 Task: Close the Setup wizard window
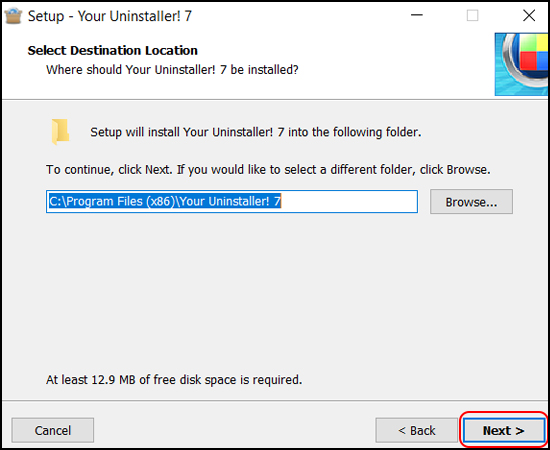coord(529,15)
